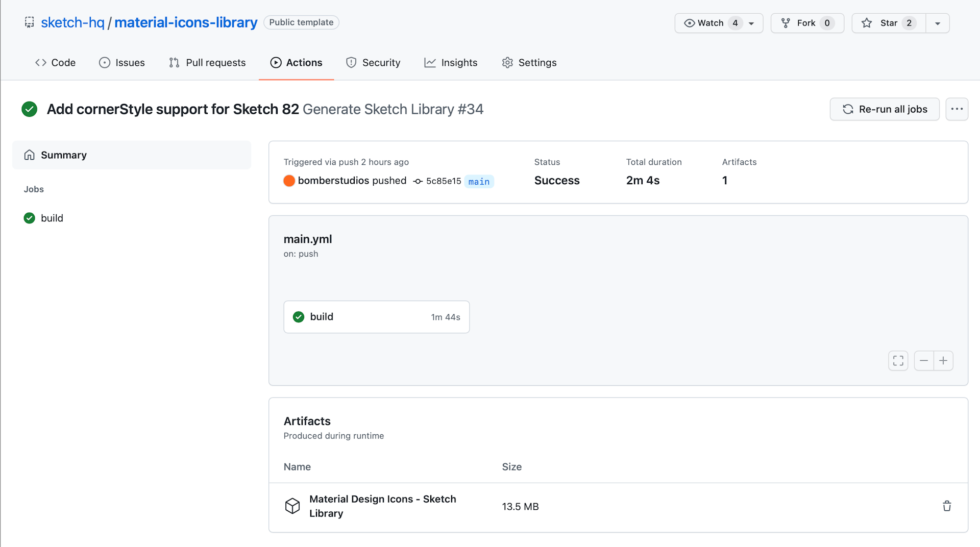
Task: Select the build job in the workflow graph
Action: coord(376,316)
